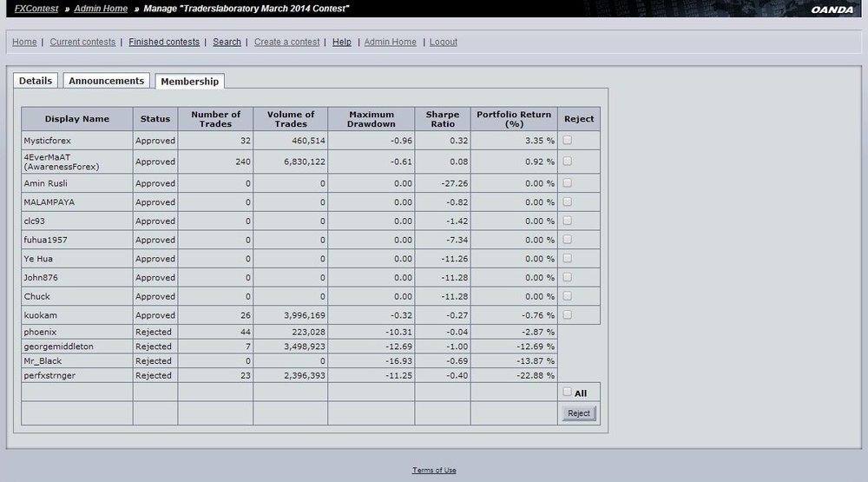Open Finished contests link

pyautogui.click(x=164, y=42)
